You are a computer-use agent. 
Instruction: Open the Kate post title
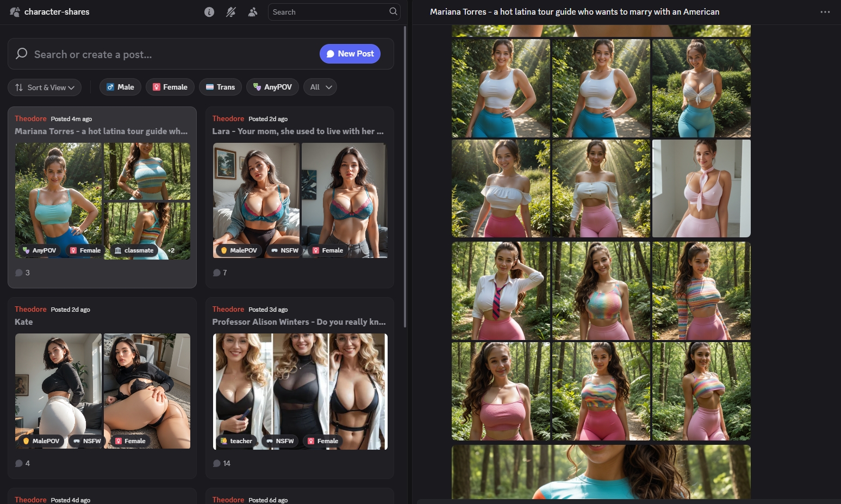coord(24,322)
